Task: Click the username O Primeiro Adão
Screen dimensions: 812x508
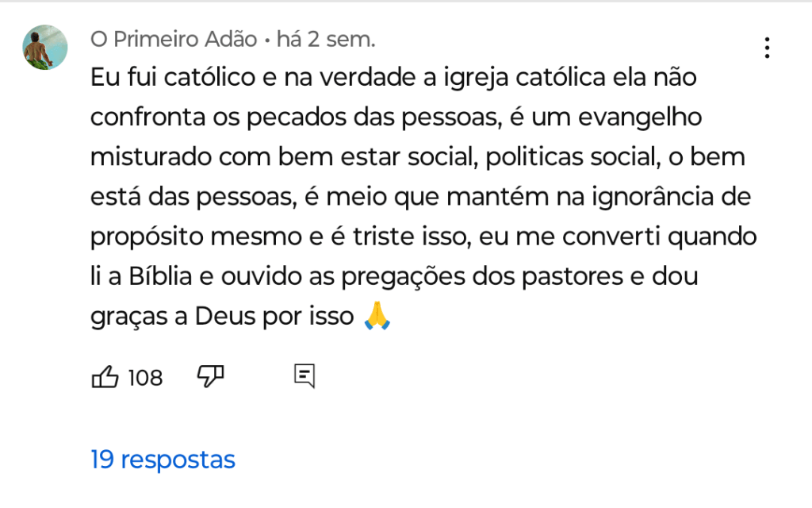Action: (174, 39)
